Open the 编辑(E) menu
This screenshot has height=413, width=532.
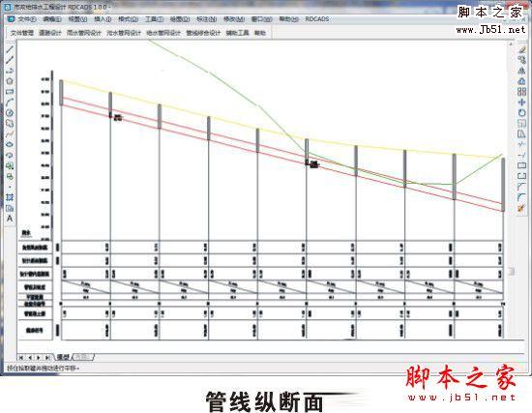52,19
